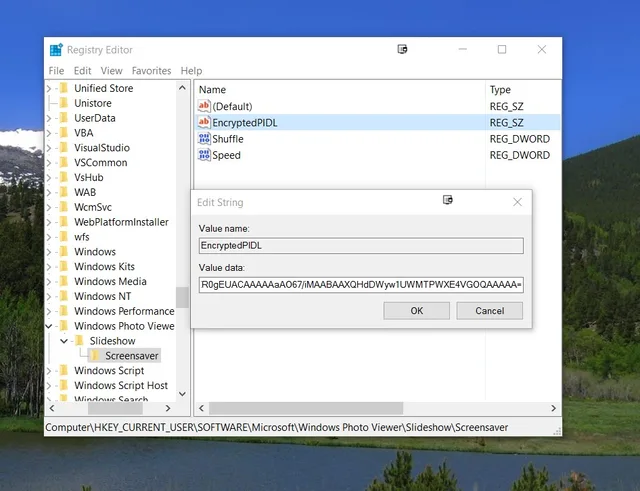Select the EncryptedPIDL string value icon
This screenshot has width=640, height=491.
point(204,122)
